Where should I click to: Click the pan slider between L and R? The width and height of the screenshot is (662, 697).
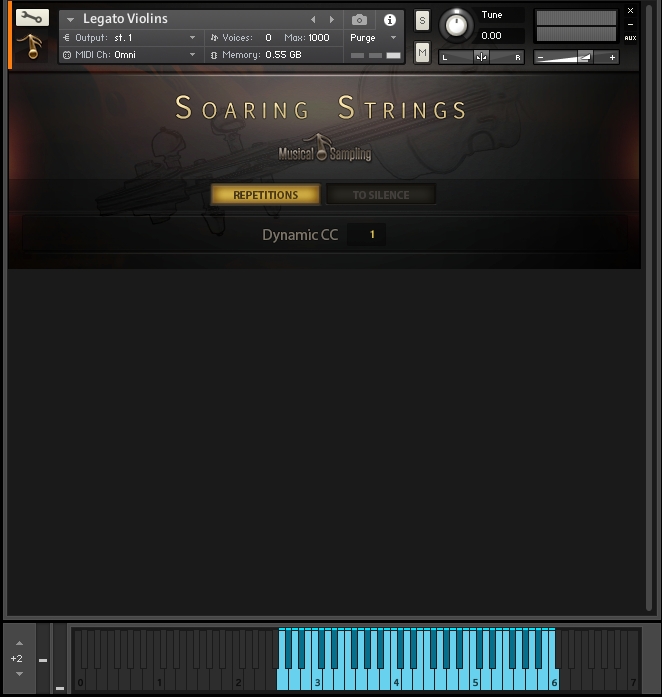tap(481, 57)
